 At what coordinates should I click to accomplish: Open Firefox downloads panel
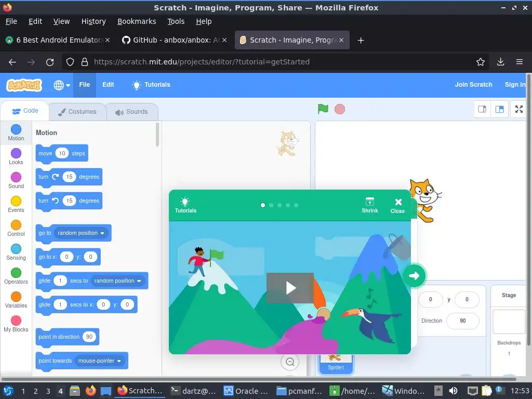(500, 62)
